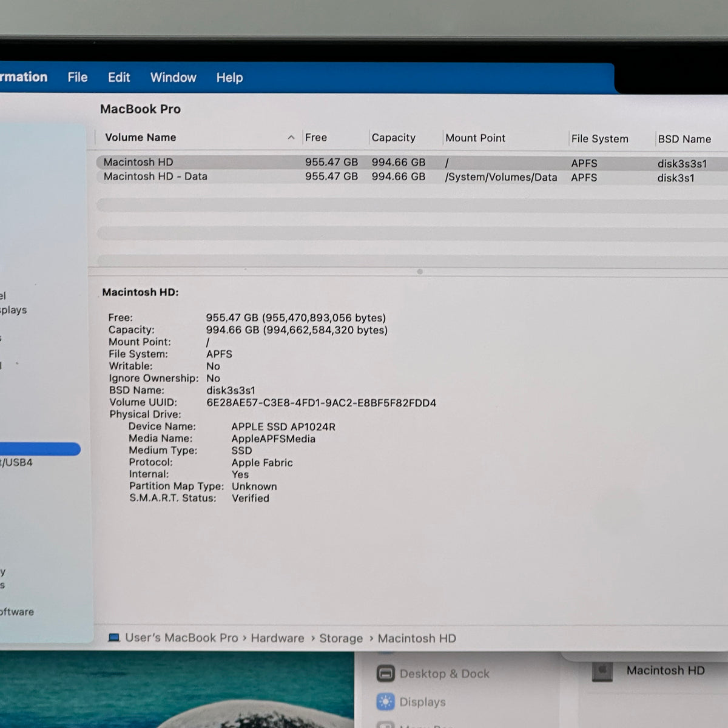Click Hardware in the path bar

tap(277, 638)
